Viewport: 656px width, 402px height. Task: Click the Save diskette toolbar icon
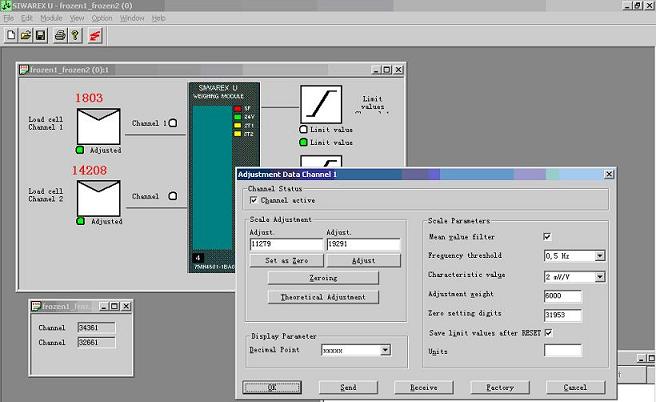pos(40,35)
